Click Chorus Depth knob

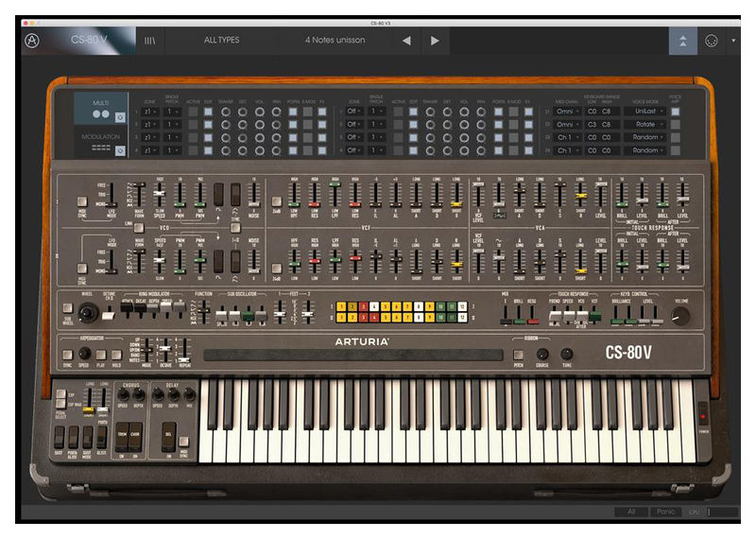pos(139,394)
